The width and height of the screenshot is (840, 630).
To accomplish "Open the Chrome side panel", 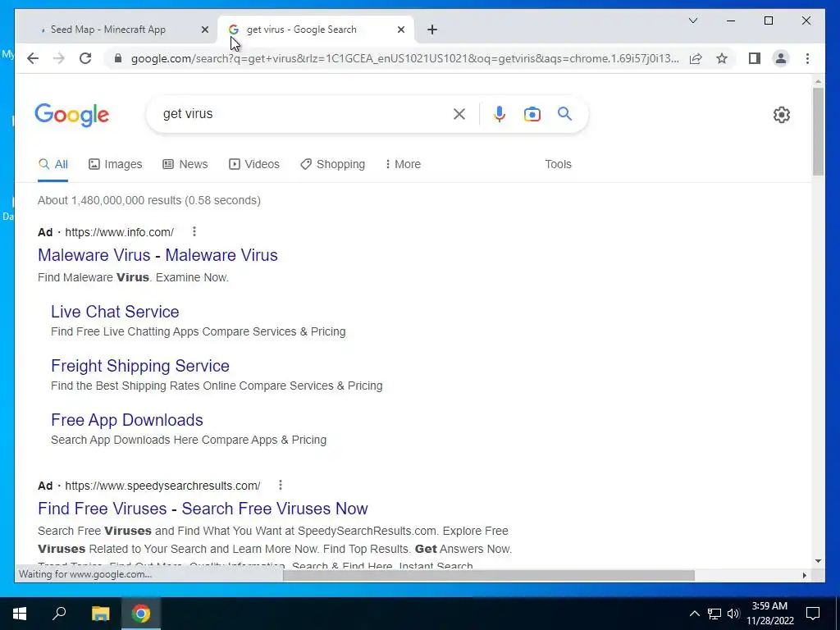I will 755,58.
